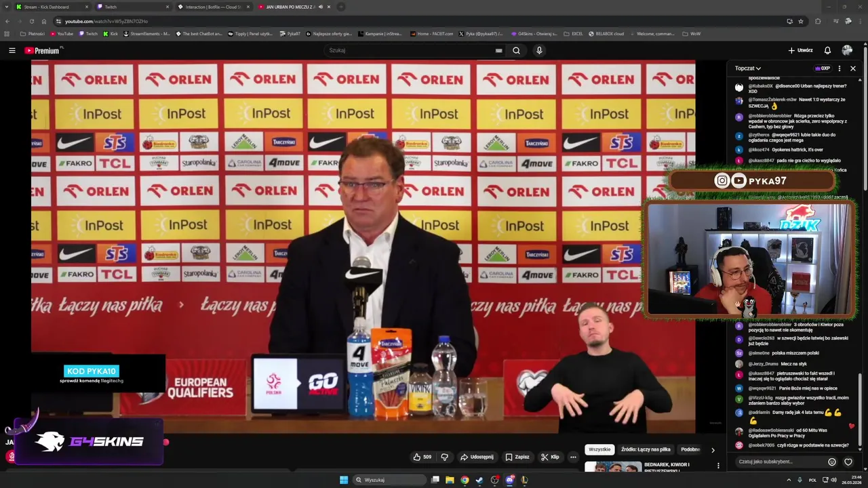Image resolution: width=868 pixels, height=488 pixels.
Task: Open File Explorer from the taskbar
Action: tap(450, 480)
